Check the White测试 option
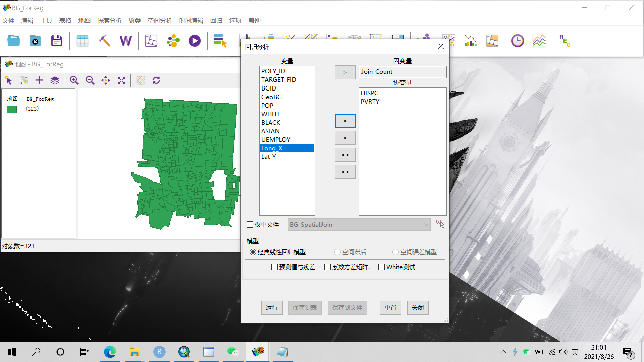The width and height of the screenshot is (644, 362). click(382, 267)
